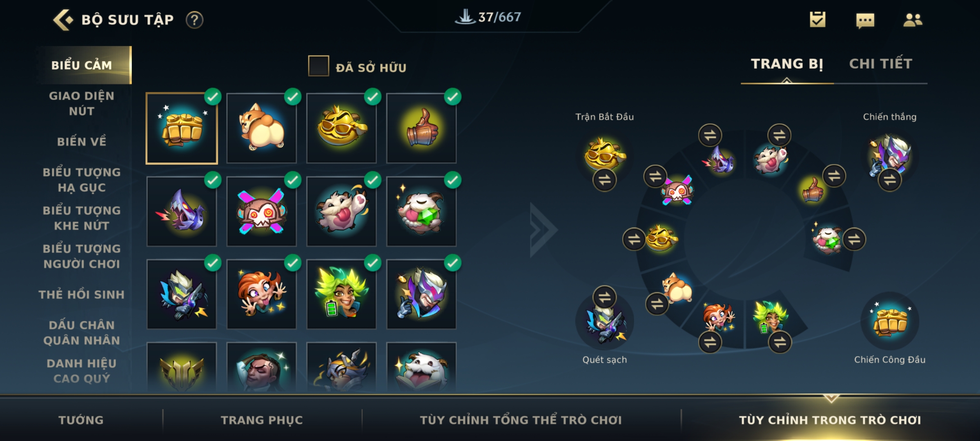Viewport: 980px width, 441px height.
Task: Select Giao Diện Nút in sidebar
Action: [82, 103]
